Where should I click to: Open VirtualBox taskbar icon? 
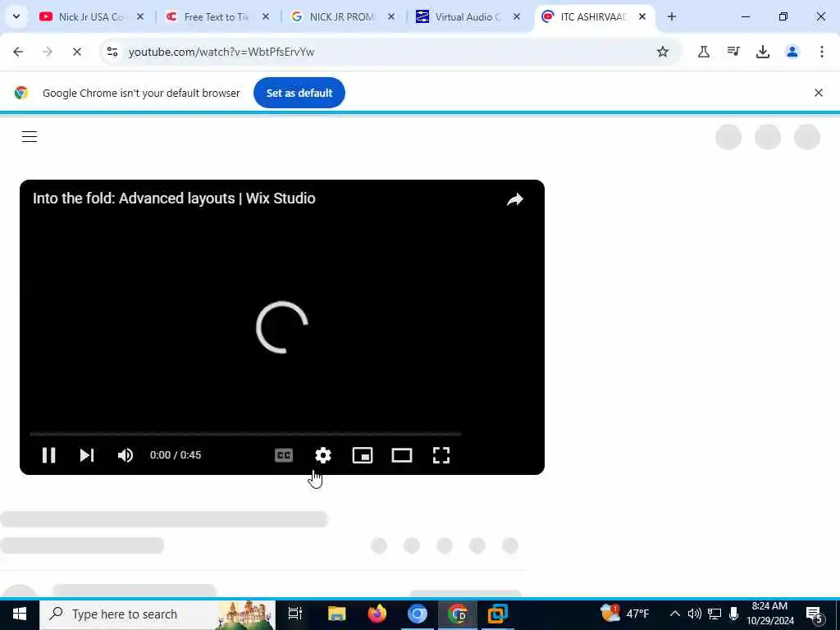(x=498, y=614)
